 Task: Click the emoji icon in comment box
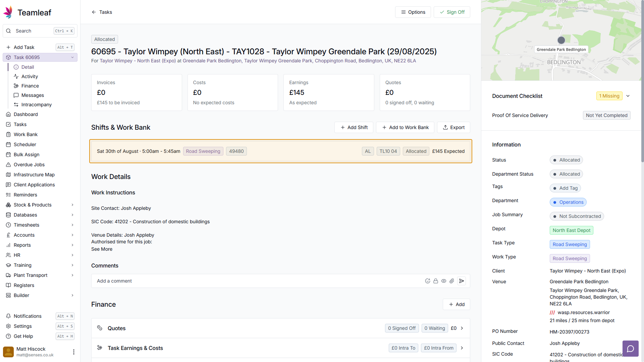click(x=427, y=281)
